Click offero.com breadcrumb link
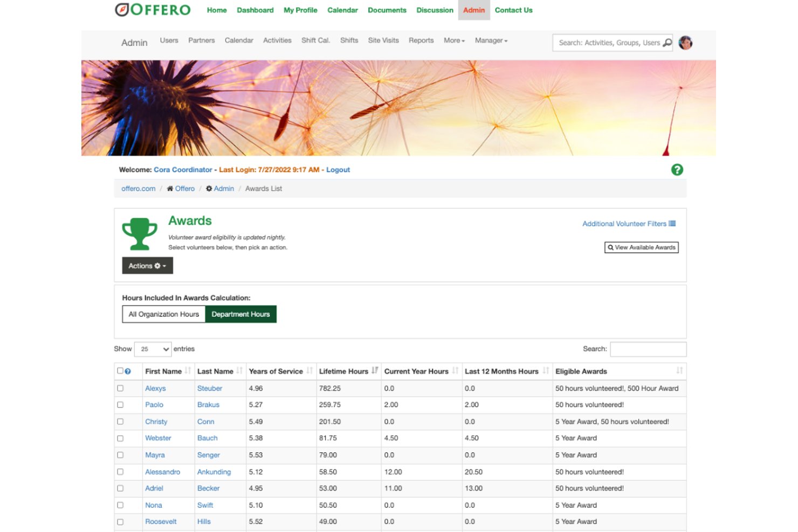This screenshot has width=798, height=532. [x=138, y=189]
